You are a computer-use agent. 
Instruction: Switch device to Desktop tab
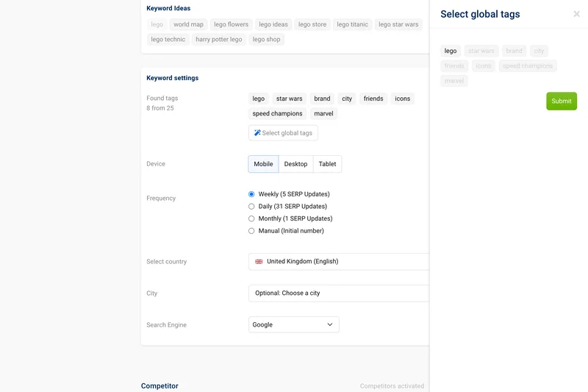click(x=295, y=164)
